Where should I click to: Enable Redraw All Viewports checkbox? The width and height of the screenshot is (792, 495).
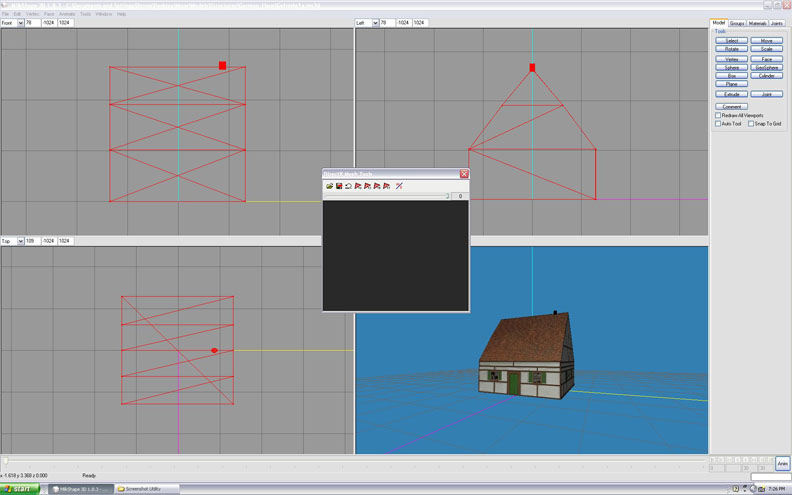coord(718,115)
